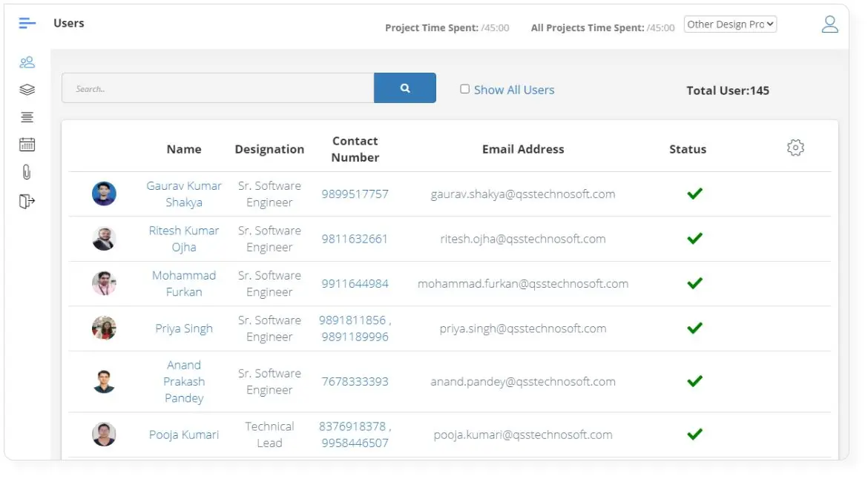The width and height of the screenshot is (868, 479).
Task: Click Anand Prakash Pandey's avatar photo
Action: click(x=104, y=381)
